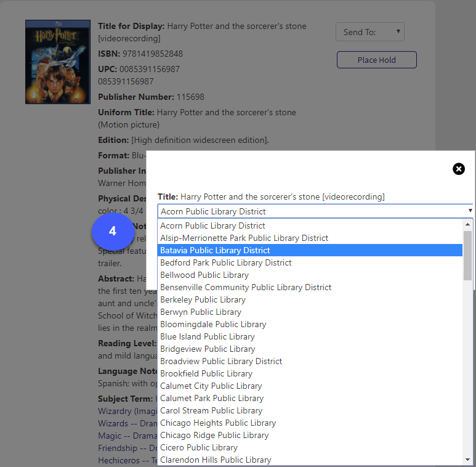The height and width of the screenshot is (467, 476).
Task: Choose Blue Island Public Library
Action: coord(310,336)
